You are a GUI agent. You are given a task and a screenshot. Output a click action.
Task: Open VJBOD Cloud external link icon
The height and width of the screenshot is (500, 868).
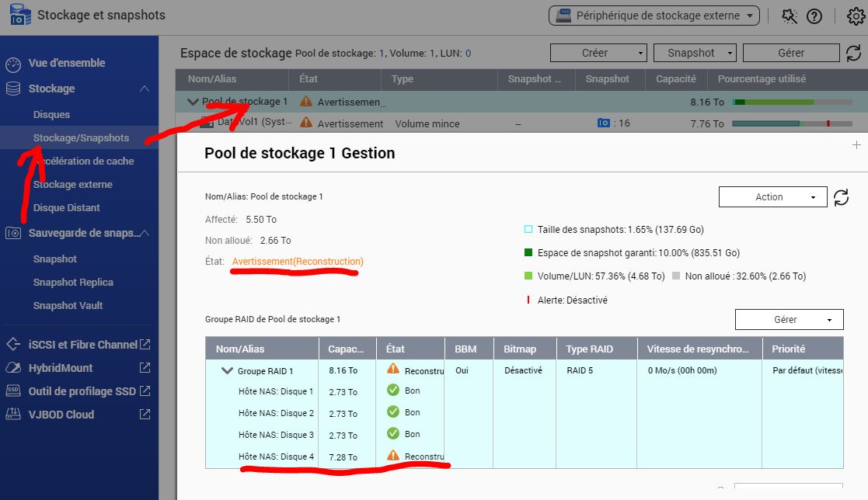click(145, 414)
